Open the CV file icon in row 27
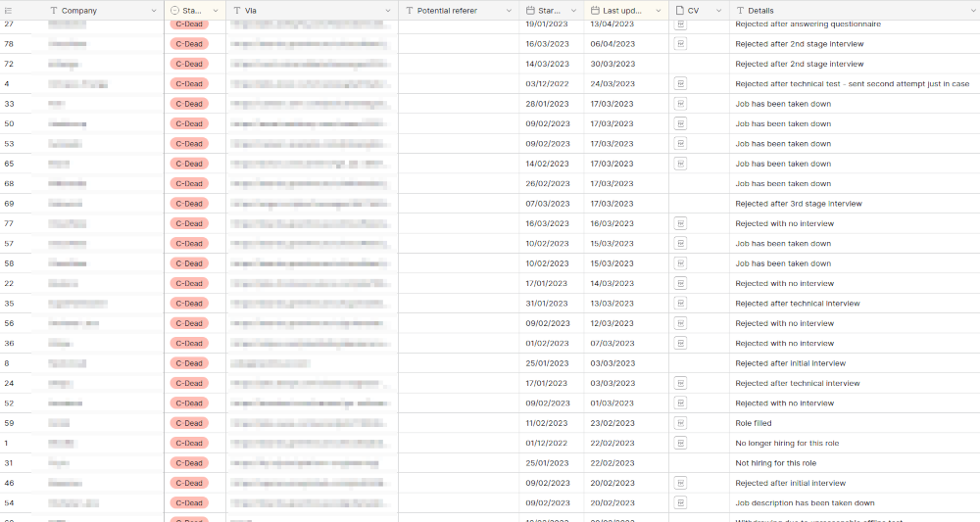The width and height of the screenshot is (980, 522). click(680, 24)
